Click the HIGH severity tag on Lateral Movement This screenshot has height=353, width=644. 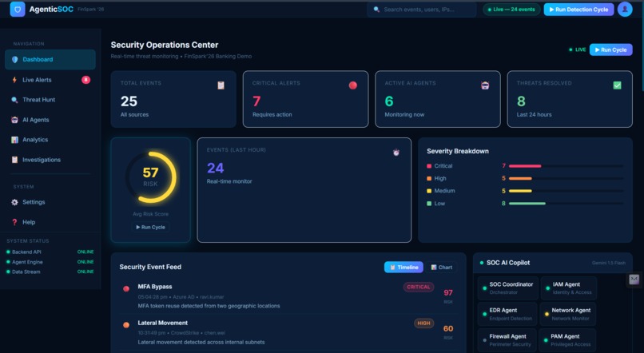pyautogui.click(x=423, y=323)
